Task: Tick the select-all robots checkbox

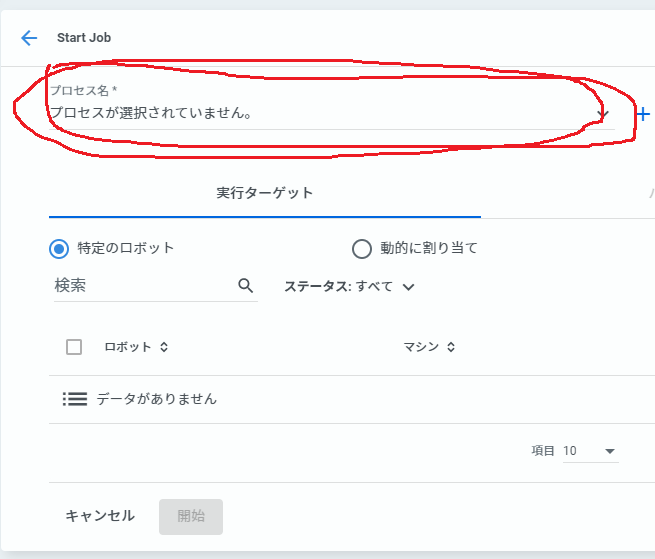Action: (74, 347)
